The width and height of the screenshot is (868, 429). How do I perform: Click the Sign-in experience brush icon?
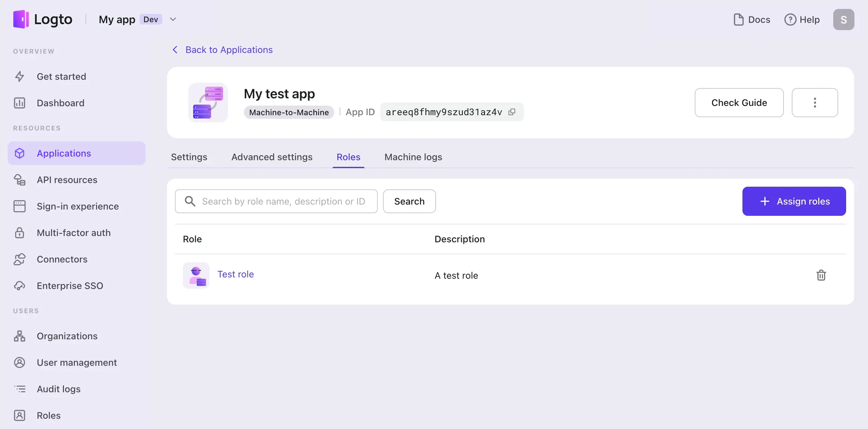click(x=19, y=206)
